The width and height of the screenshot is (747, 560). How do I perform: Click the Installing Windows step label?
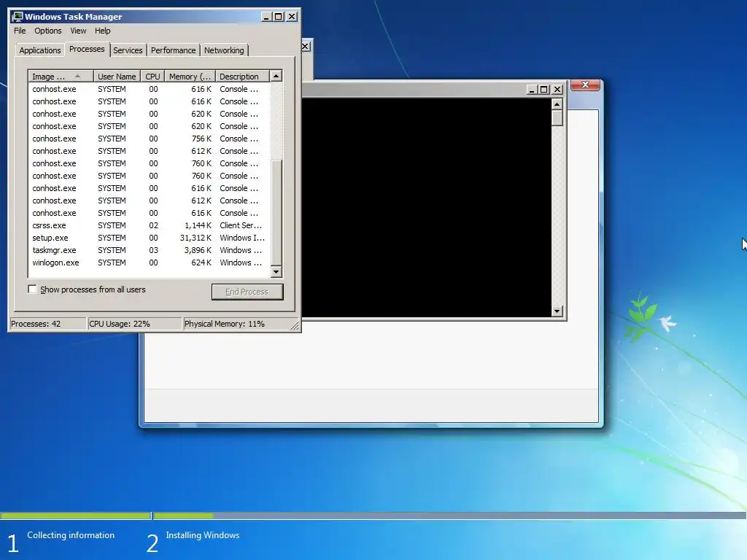click(x=203, y=535)
